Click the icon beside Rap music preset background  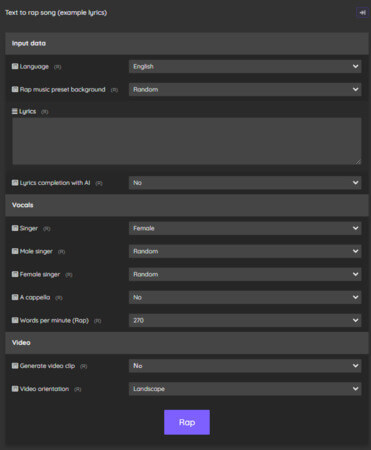[15, 89]
